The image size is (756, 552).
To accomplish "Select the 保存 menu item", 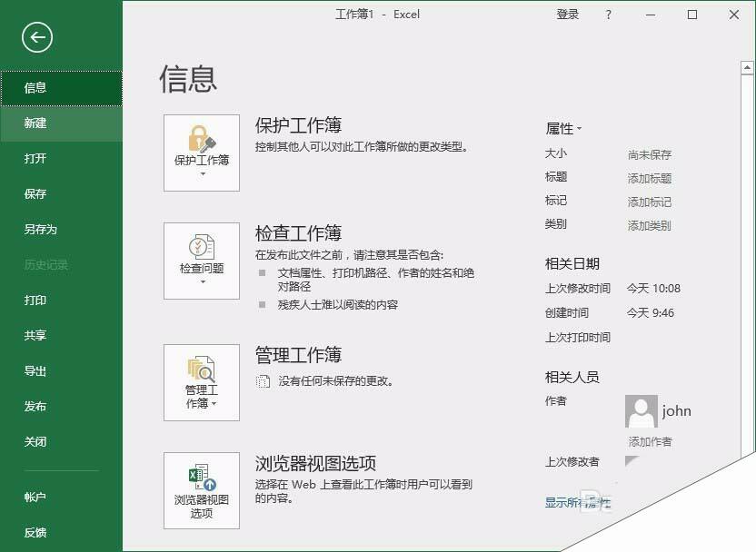I will (61, 194).
